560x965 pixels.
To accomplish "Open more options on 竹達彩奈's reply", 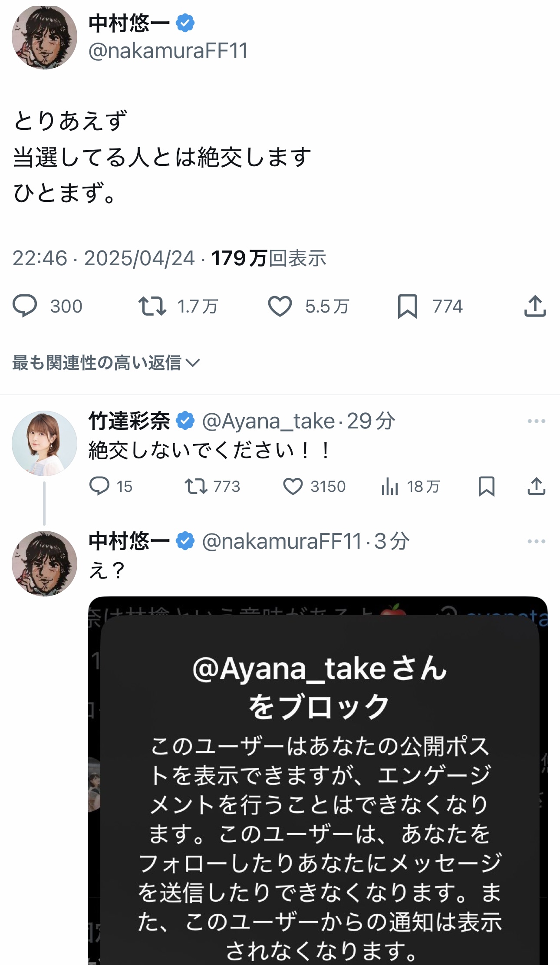I will 536,421.
